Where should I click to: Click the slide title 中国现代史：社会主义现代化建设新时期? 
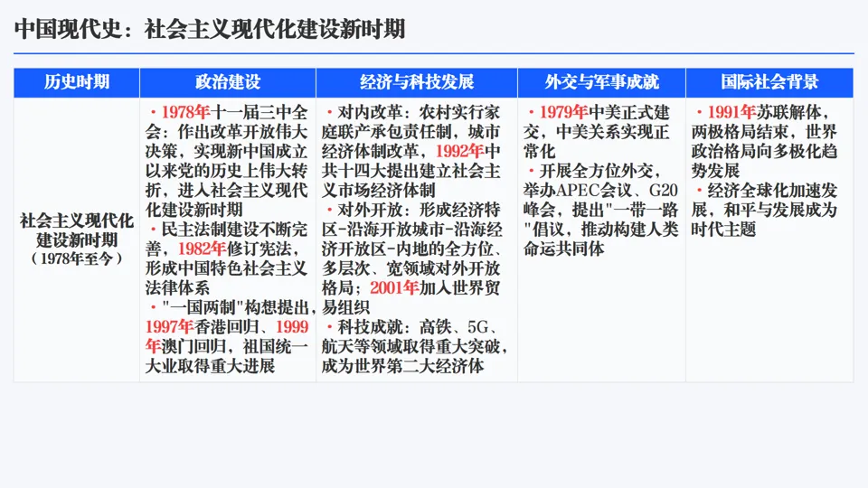pyautogui.click(x=210, y=29)
